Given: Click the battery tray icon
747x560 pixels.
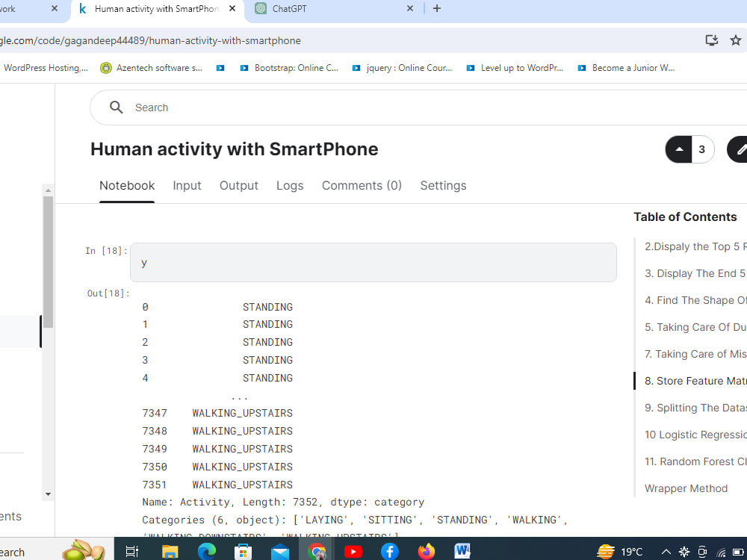Looking at the screenshot, I should pos(738,552).
